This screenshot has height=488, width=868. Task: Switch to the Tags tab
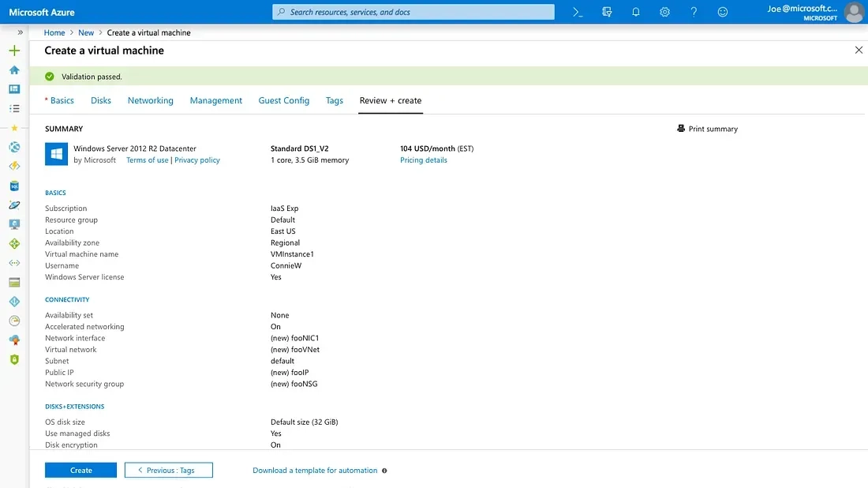point(335,100)
